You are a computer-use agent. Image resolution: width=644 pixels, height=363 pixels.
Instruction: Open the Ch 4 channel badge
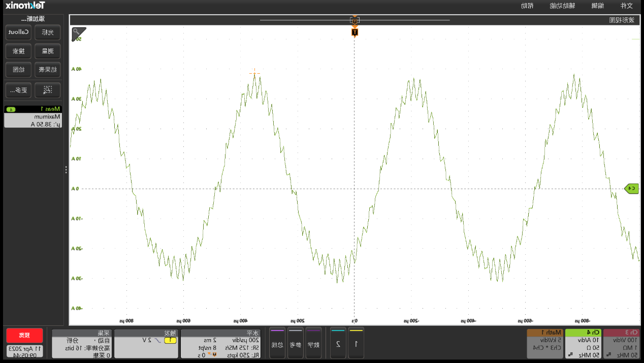tap(583, 343)
